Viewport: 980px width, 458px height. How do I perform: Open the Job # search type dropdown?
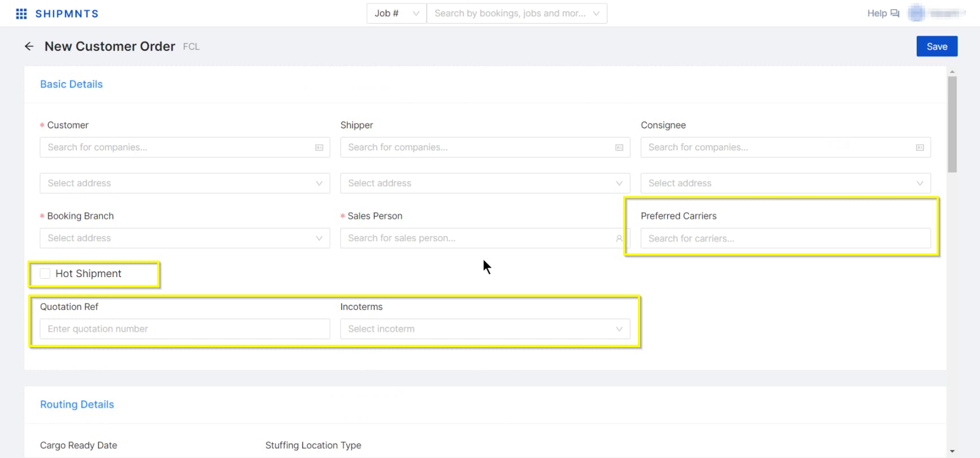(396, 14)
